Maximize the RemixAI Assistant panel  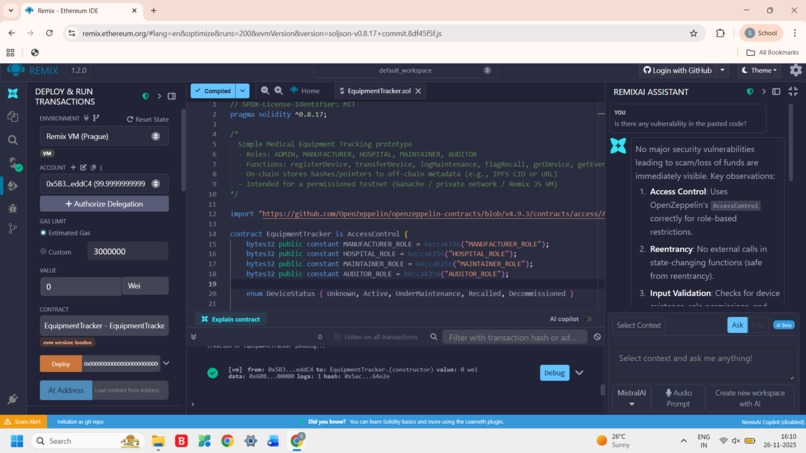pyautogui.click(x=793, y=92)
